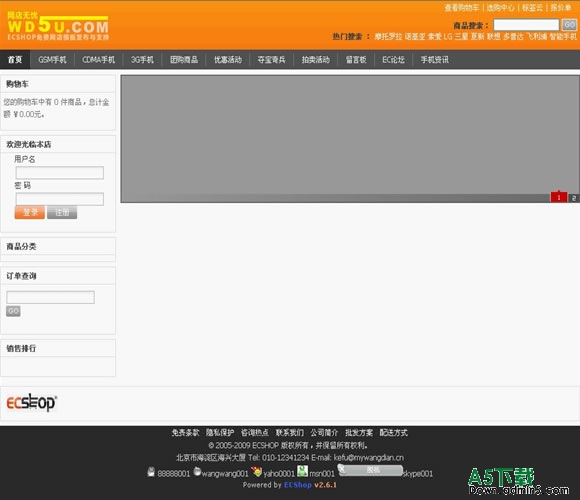The height and width of the screenshot is (500, 580).
Task: Click hot search keyword LG
Action: coord(448,37)
